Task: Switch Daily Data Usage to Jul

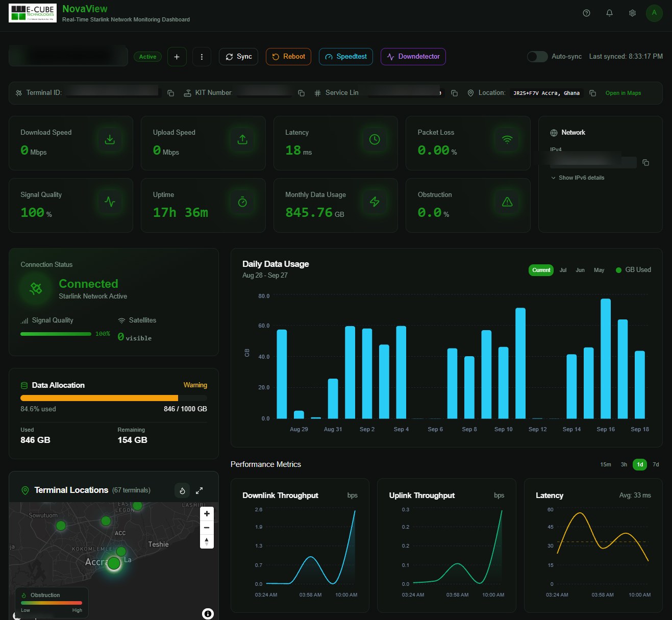Action: 563,270
